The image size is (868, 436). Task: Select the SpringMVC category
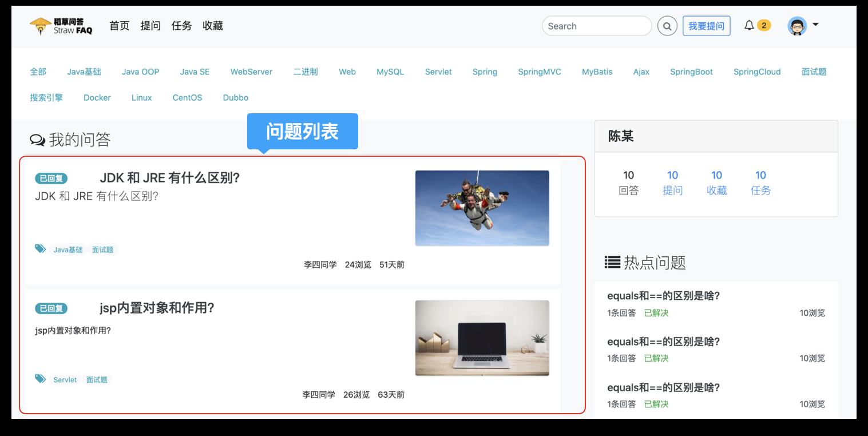[x=540, y=72]
